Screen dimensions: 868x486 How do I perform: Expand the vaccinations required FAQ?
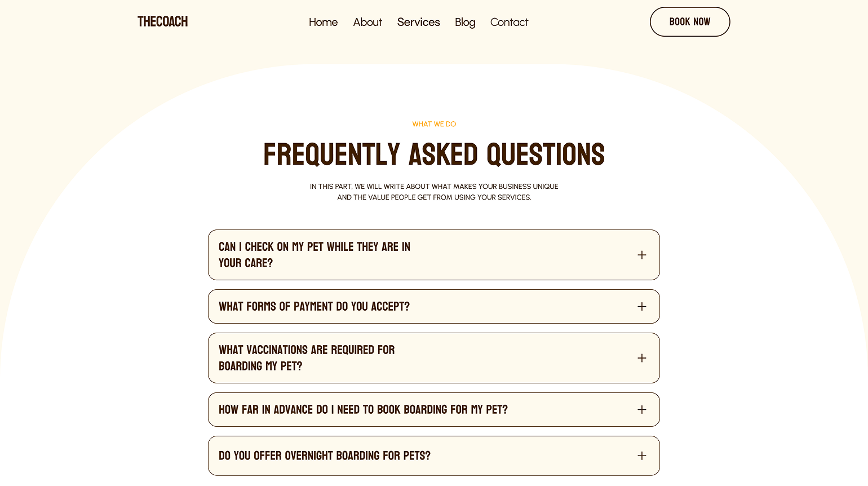point(434,357)
